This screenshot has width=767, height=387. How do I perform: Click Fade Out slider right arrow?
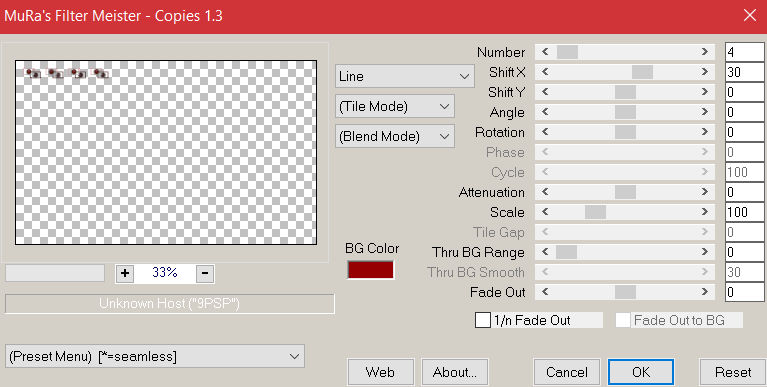[704, 292]
